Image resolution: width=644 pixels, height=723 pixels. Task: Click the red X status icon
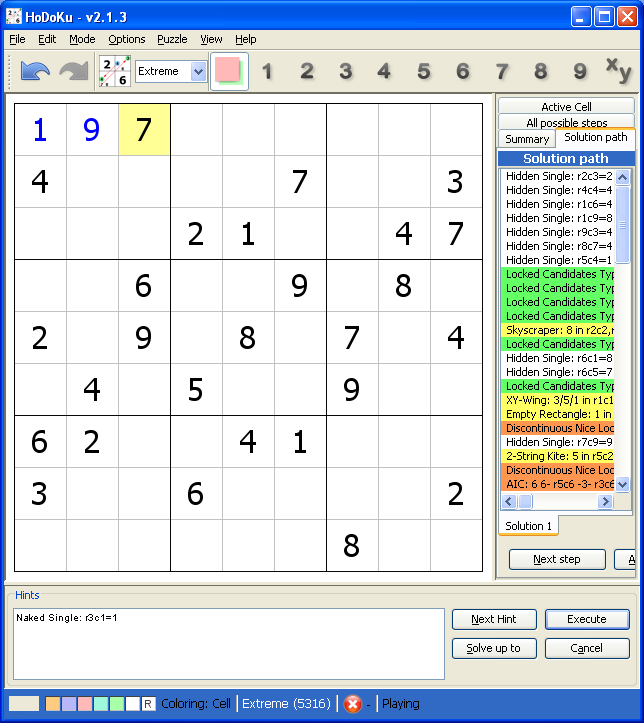click(x=353, y=704)
